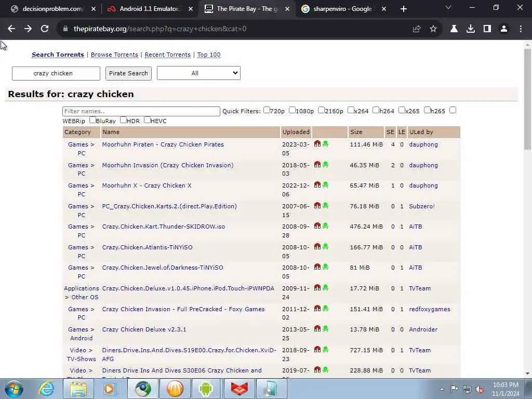Open Windows Explorer folder in taskbar
Viewport: 532px width, 399px height.
click(x=78, y=389)
